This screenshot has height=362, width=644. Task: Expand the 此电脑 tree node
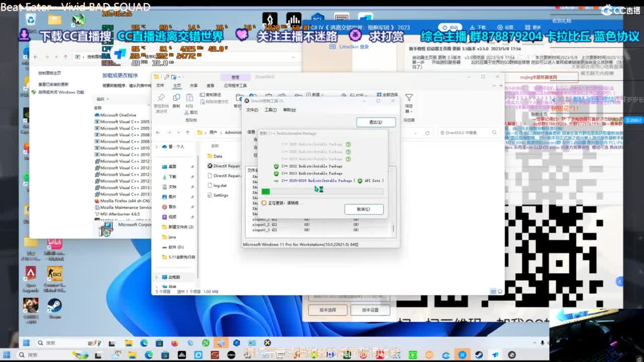click(x=156, y=277)
